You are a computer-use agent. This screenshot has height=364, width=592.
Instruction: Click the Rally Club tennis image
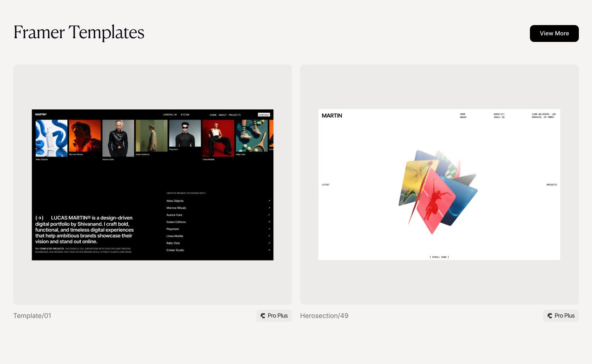pyautogui.click(x=252, y=136)
